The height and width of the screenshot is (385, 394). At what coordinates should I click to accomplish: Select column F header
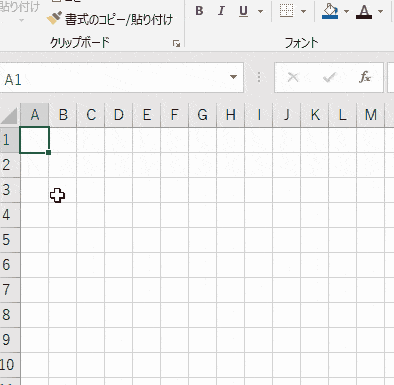click(175, 115)
